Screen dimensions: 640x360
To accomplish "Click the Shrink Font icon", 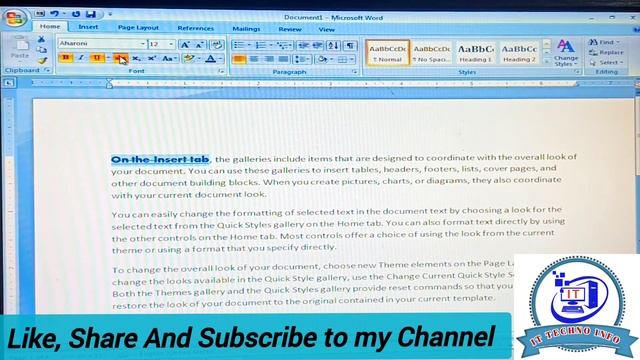I will (200, 45).
